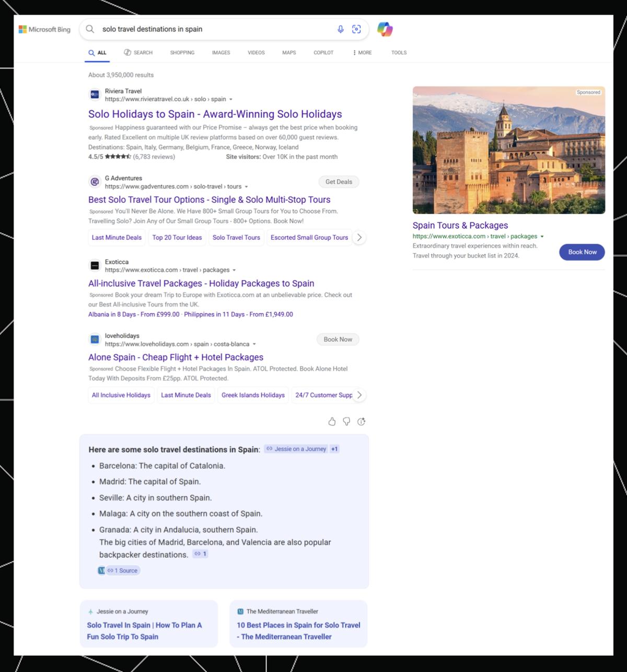The height and width of the screenshot is (672, 627).
Task: Expand the Riviera Travel URL dropdown arrow
Action: 231,99
